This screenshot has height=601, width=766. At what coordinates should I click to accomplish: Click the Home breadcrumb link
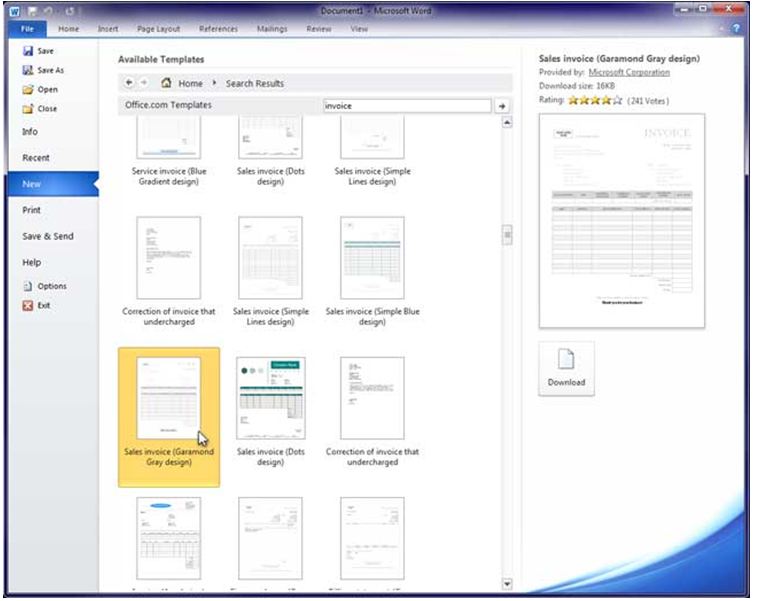pyautogui.click(x=193, y=85)
